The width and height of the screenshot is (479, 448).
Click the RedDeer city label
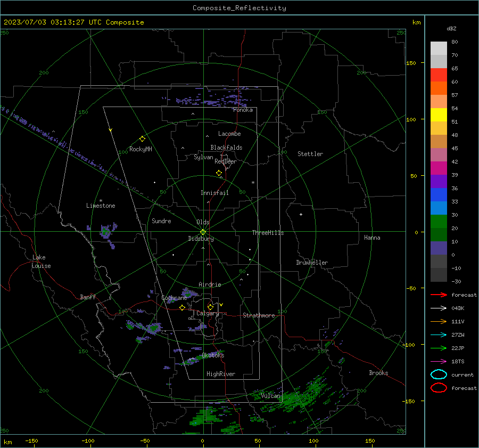[226, 161]
